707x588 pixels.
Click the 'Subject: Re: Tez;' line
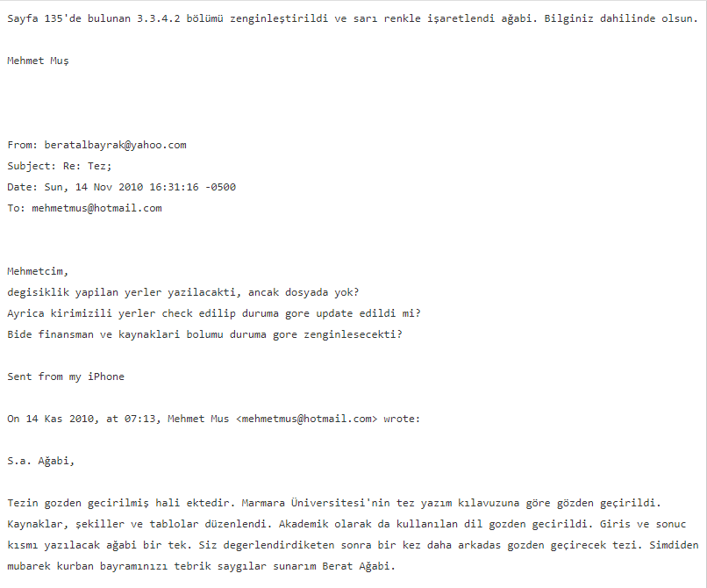pos(59,166)
